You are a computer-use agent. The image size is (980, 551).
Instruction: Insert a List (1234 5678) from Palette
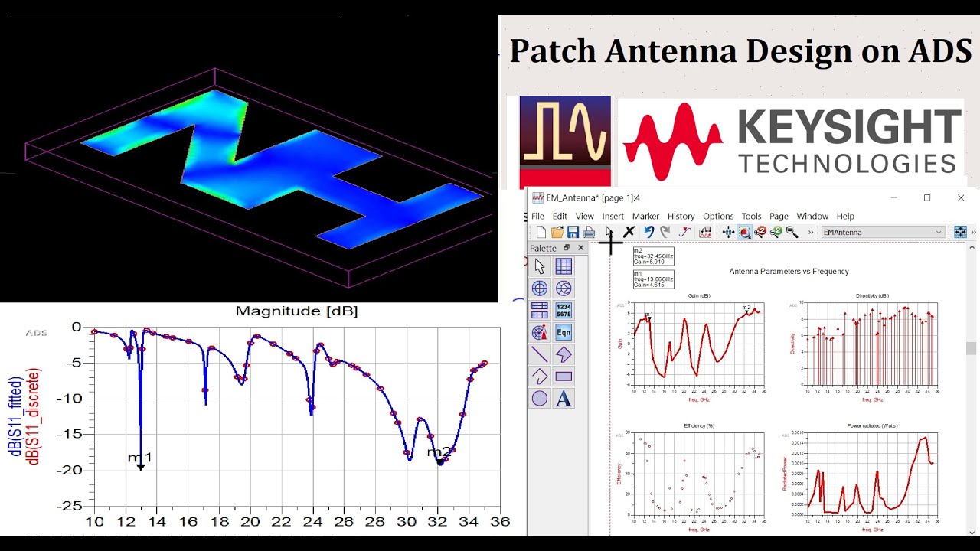(563, 310)
